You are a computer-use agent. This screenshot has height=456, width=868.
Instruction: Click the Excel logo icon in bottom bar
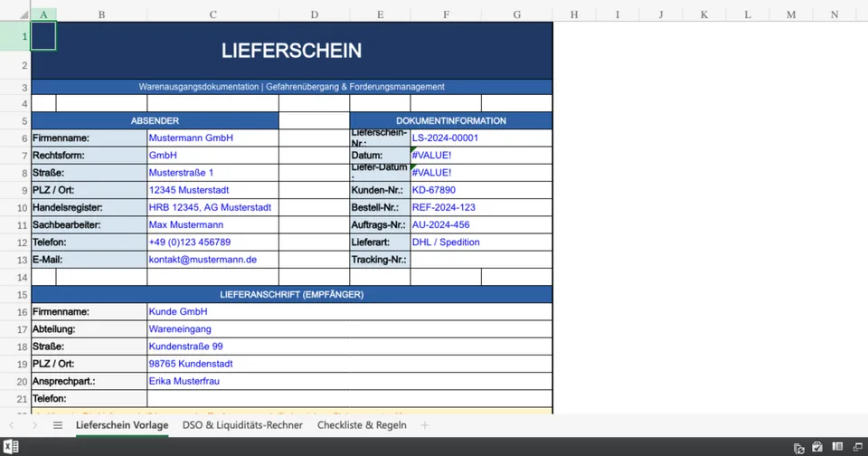point(11,447)
